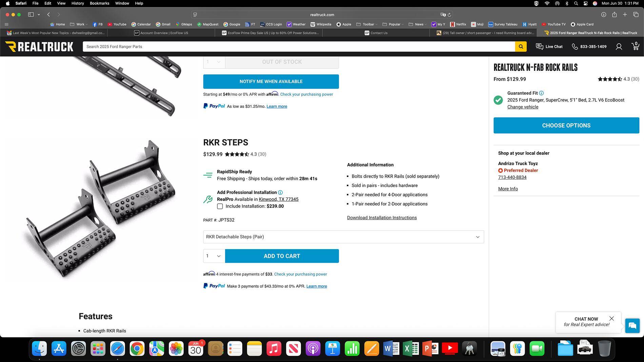Open YouTube bookmark in favorites bar
Image resolution: width=644 pixels, height=362 pixels.
pyautogui.click(x=117, y=24)
